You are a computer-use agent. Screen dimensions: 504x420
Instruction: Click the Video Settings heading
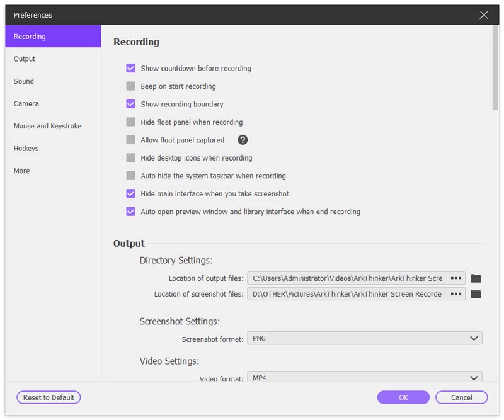[169, 361]
